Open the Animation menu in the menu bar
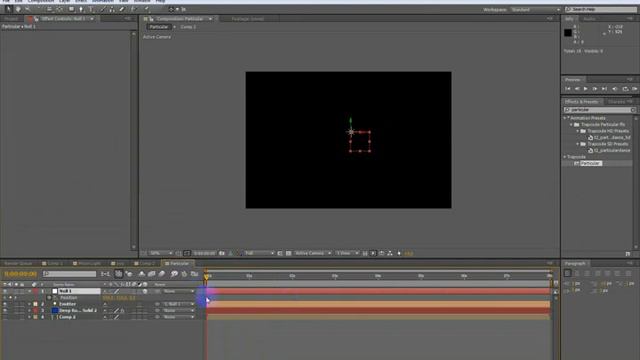The image size is (640, 360). [103, 1]
